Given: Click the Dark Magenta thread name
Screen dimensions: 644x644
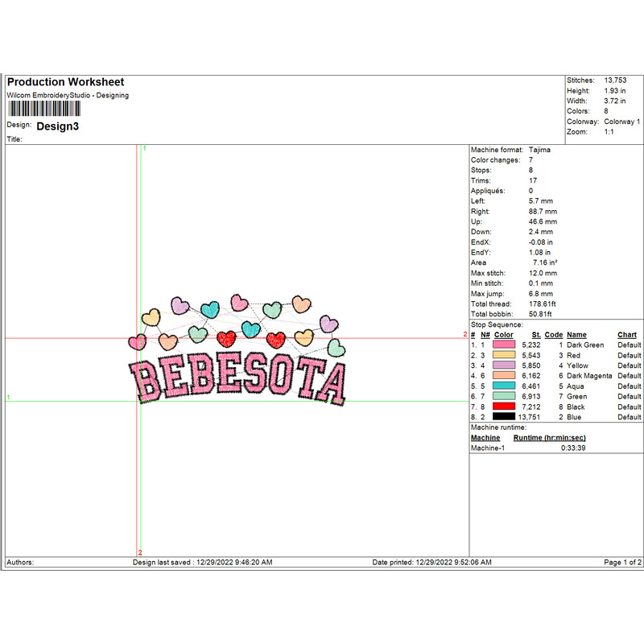Looking at the screenshot, I should [x=589, y=376].
